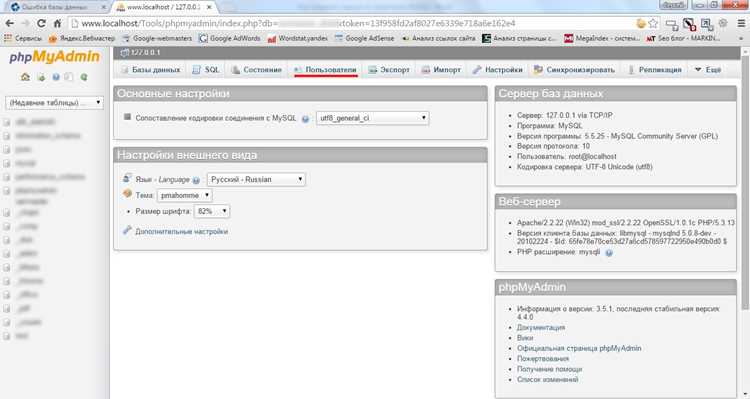
Task: Open Сервисы apps bookmark
Action: click(23, 38)
